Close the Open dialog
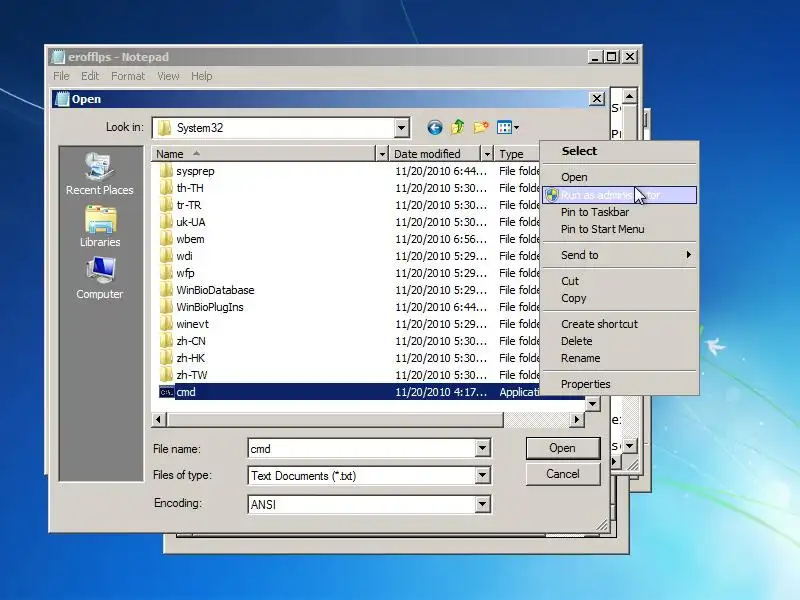Viewport: 800px width, 600px height. (x=597, y=98)
